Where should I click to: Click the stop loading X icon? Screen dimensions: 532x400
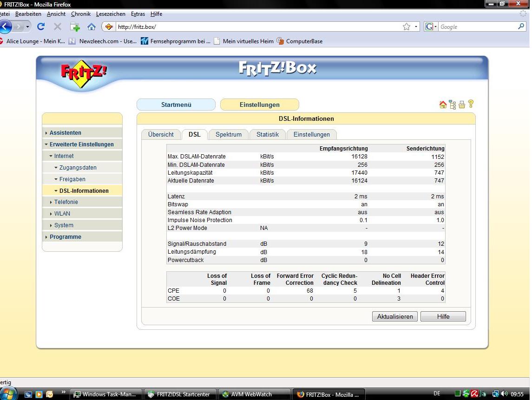[x=58, y=26]
